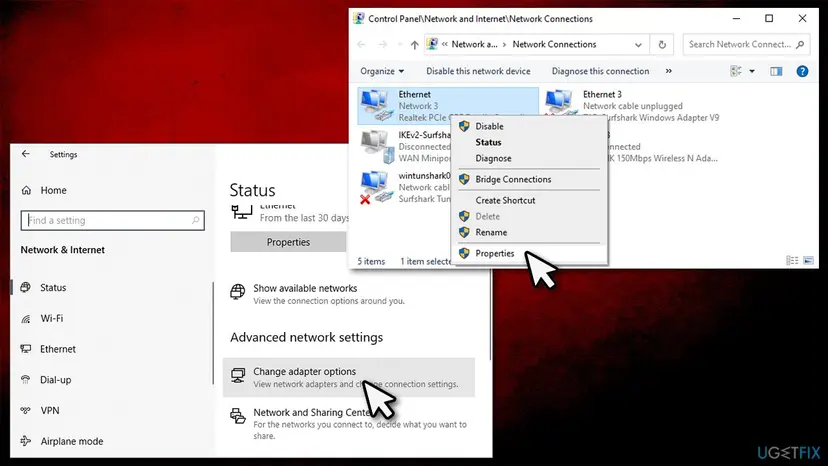Screen dimensions: 828x466
Task: Open the view options dropdown arrow
Action: [752, 71]
